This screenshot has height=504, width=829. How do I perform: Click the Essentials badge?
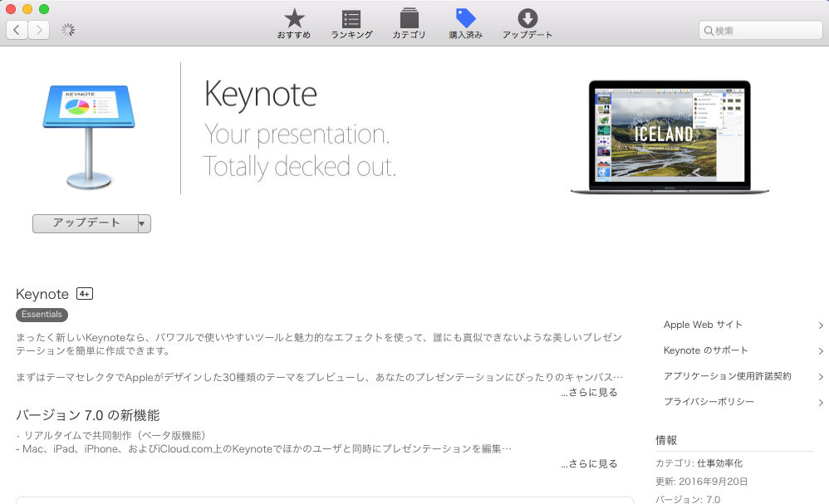tap(42, 315)
